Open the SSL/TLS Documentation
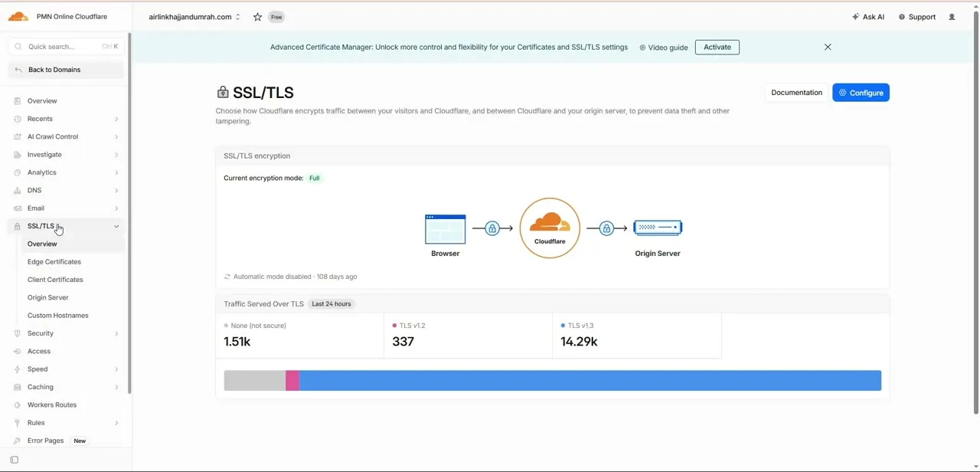Viewport: 980px width, 472px height. pos(796,93)
